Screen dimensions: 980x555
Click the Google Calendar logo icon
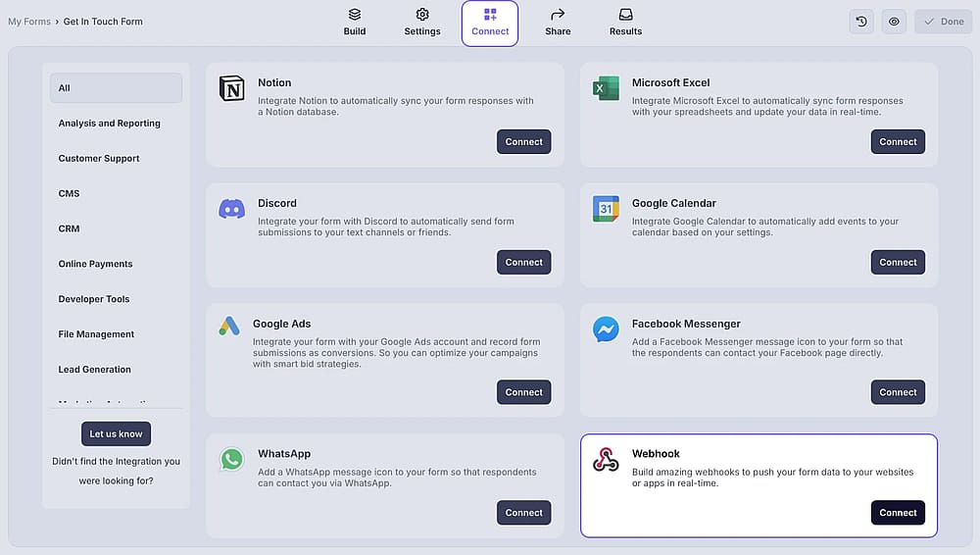(x=606, y=208)
